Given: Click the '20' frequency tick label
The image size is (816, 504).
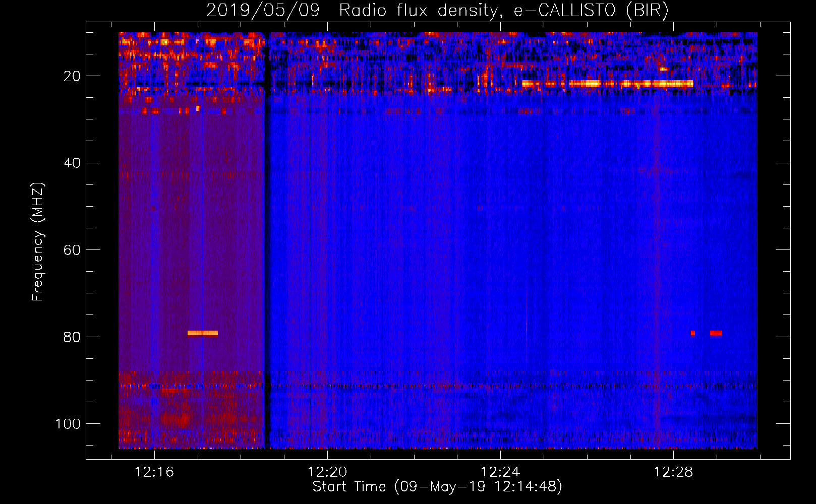Looking at the screenshot, I should click(x=72, y=76).
